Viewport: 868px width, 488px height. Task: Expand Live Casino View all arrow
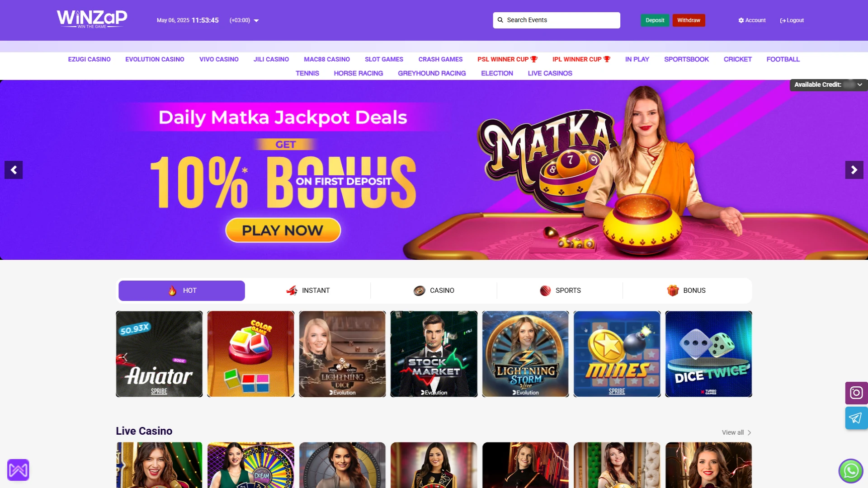coord(749,432)
